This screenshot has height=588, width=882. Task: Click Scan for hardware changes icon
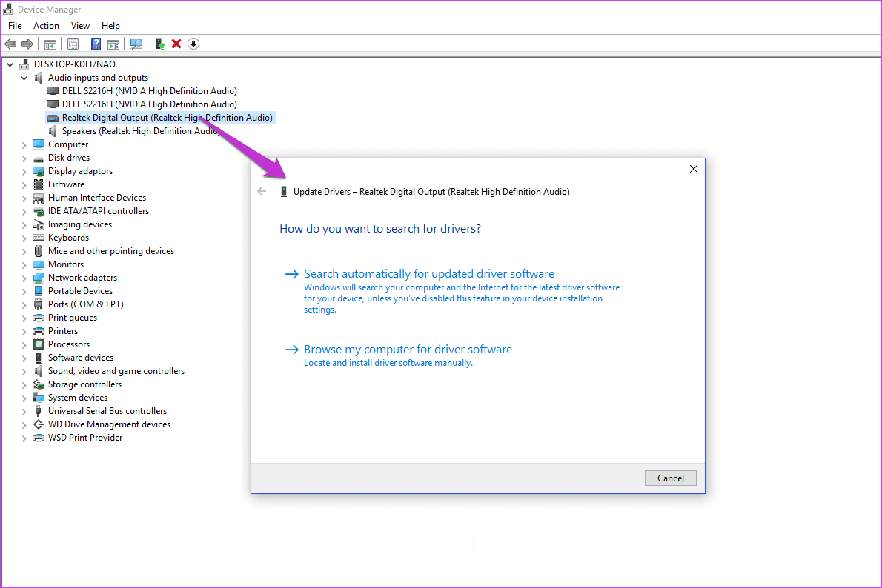(x=136, y=44)
